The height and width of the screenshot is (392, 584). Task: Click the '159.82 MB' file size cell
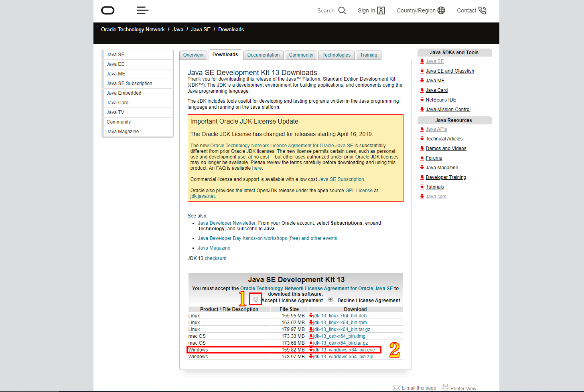(290, 350)
